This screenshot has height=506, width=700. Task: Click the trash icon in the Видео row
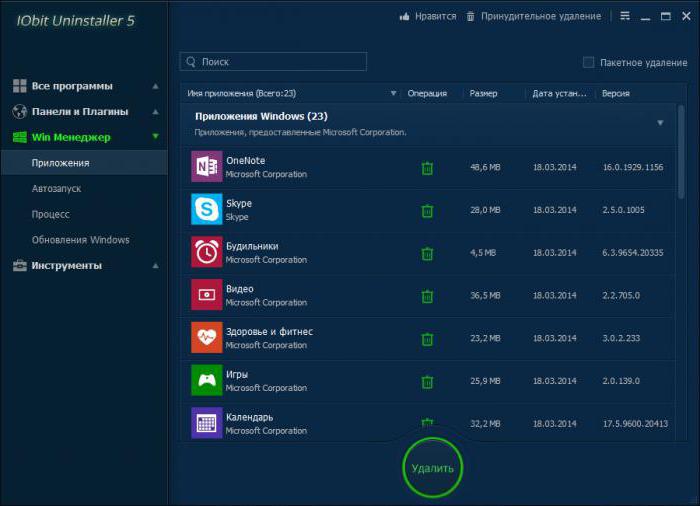[427, 296]
